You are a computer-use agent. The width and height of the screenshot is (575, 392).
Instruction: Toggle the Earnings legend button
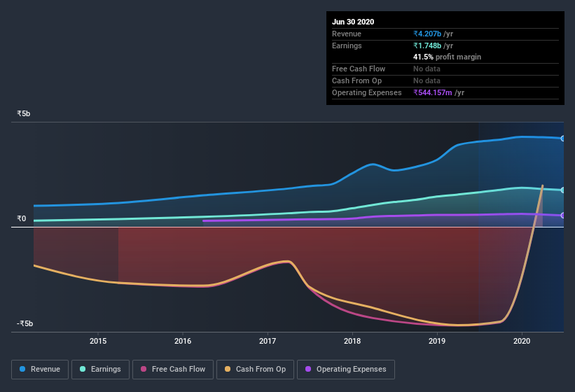point(100,370)
